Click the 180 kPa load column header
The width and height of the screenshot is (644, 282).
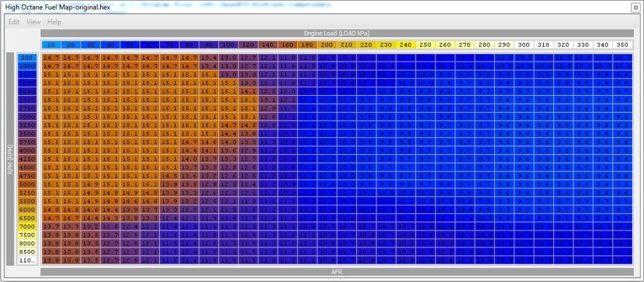[307, 45]
